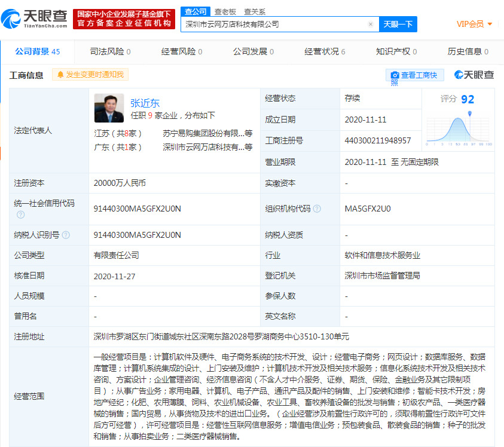Open help icon next to 统一社会信用代码

20,215
